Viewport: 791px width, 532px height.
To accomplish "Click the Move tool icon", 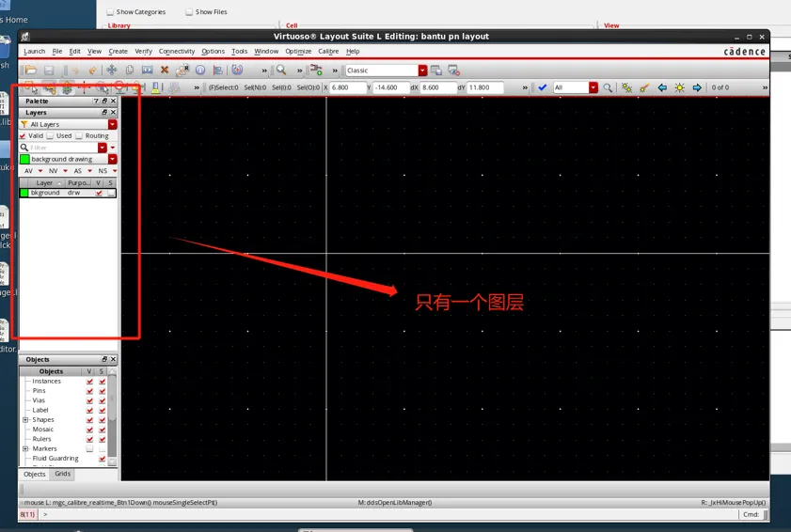I will pos(111,70).
